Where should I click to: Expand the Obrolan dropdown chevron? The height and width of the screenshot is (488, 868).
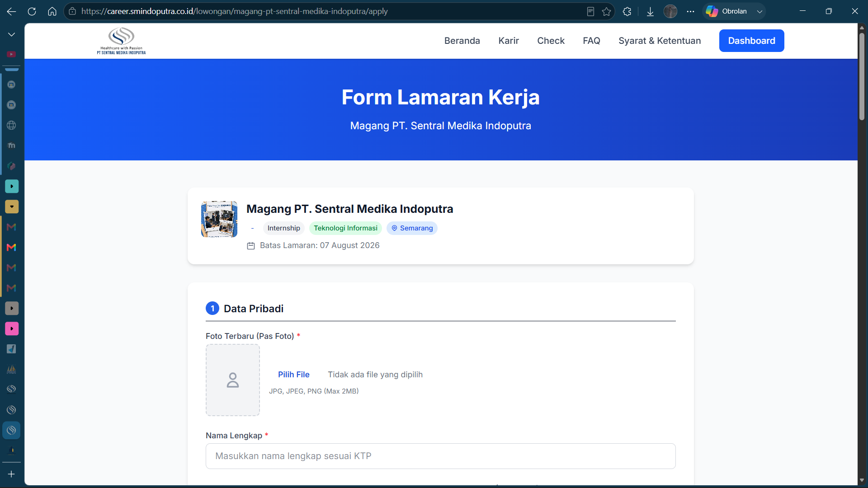pyautogui.click(x=759, y=11)
